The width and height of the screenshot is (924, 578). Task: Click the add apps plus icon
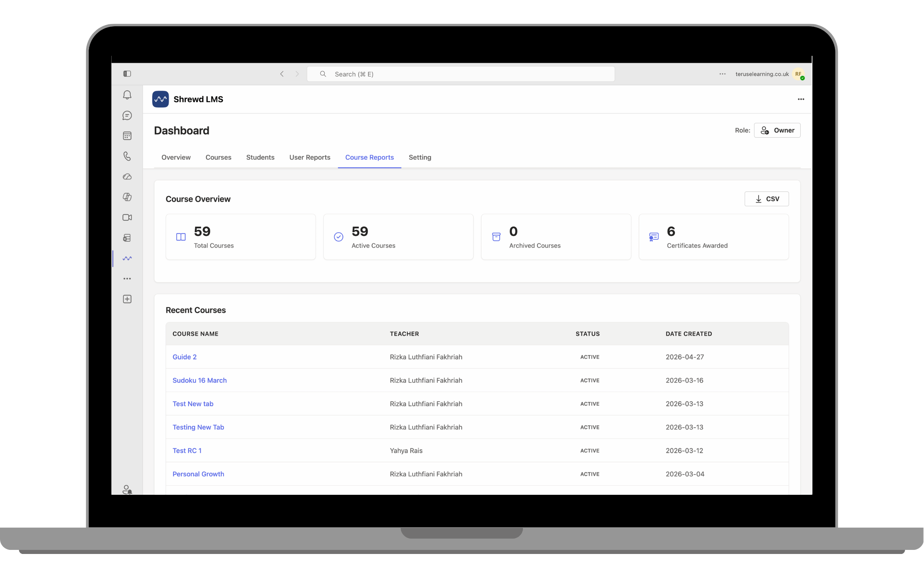click(x=127, y=299)
